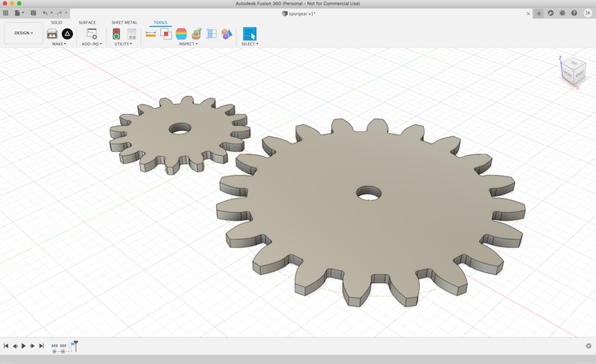Click the TOP face of ViewCube
Viewport: 596px width, 364px height.
click(574, 63)
